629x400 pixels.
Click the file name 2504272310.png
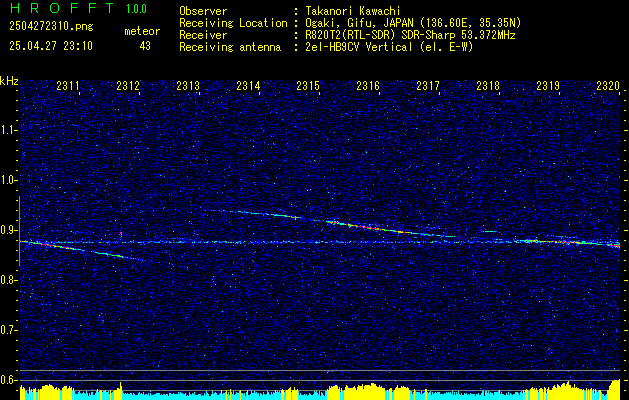tap(51, 27)
